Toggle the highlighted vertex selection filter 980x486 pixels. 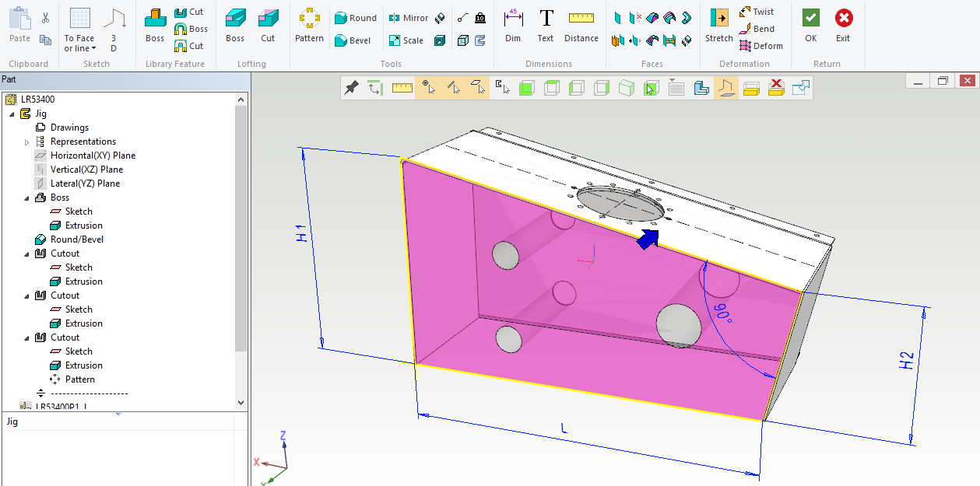point(428,88)
